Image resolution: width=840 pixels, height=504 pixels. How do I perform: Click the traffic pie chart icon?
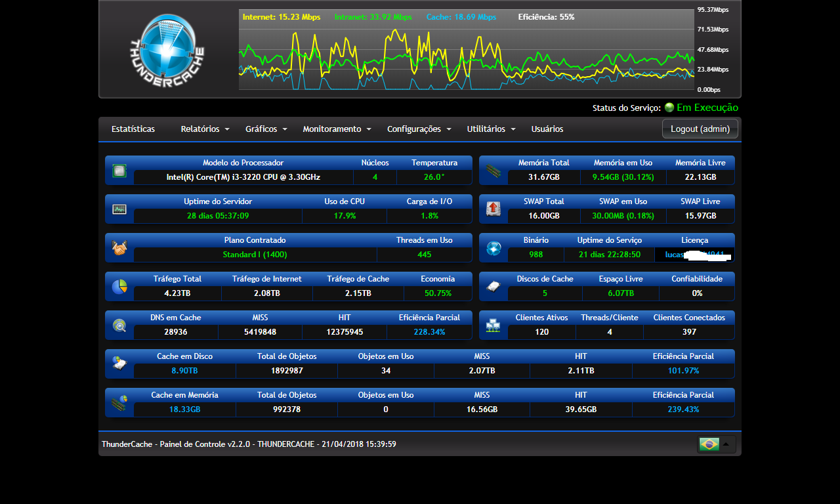pyautogui.click(x=119, y=287)
